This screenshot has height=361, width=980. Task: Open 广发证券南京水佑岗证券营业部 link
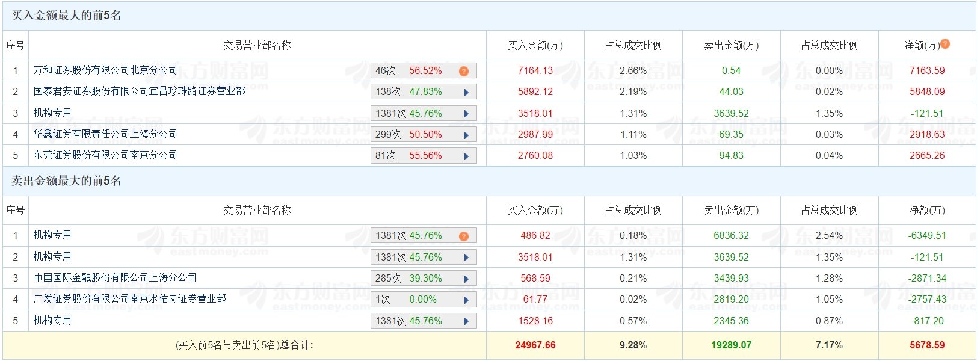point(130,299)
